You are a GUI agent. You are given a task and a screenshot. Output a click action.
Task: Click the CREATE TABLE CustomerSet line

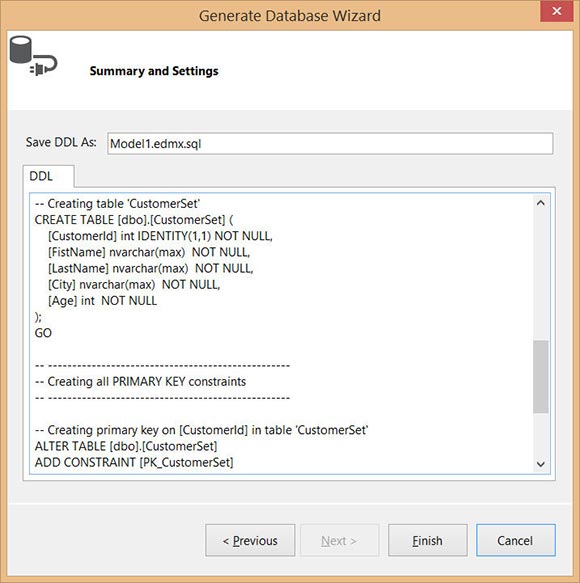(134, 220)
